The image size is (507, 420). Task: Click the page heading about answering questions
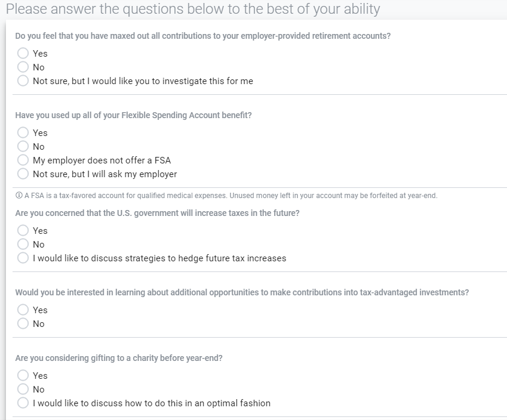193,9
